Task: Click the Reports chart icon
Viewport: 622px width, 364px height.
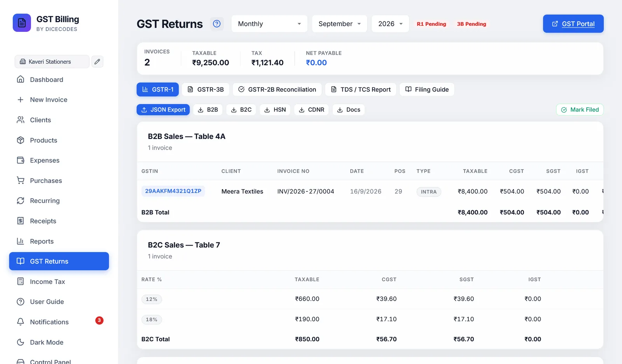Action: 21,241
